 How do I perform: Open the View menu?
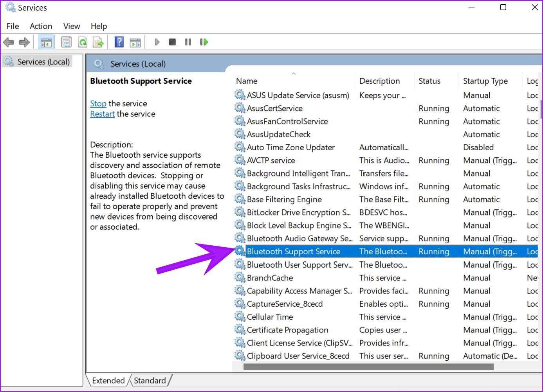point(71,26)
